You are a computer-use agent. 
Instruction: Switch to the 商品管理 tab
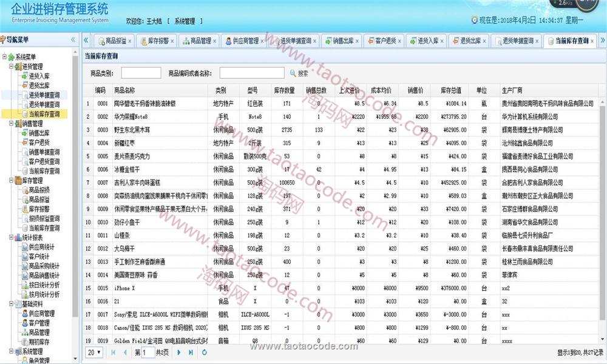coord(200,41)
